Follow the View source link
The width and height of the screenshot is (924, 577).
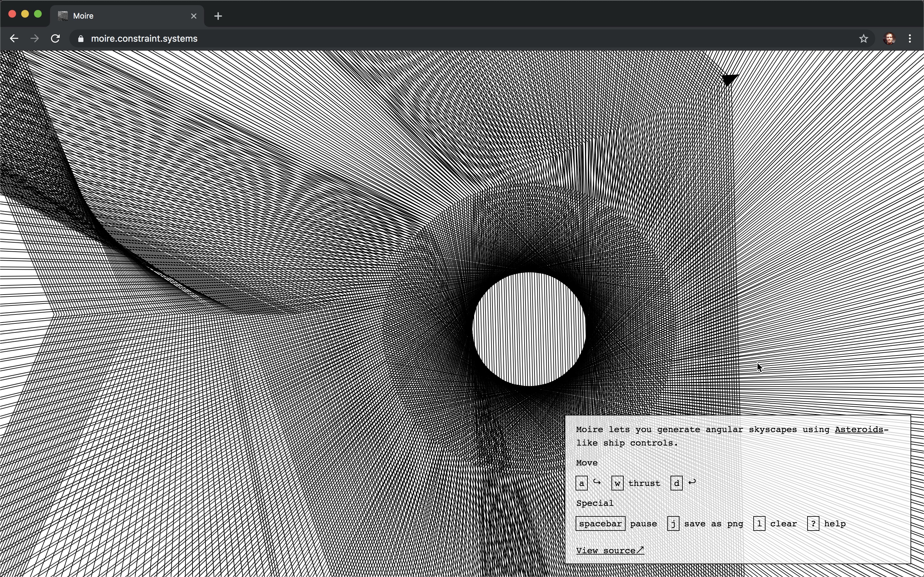(610, 550)
